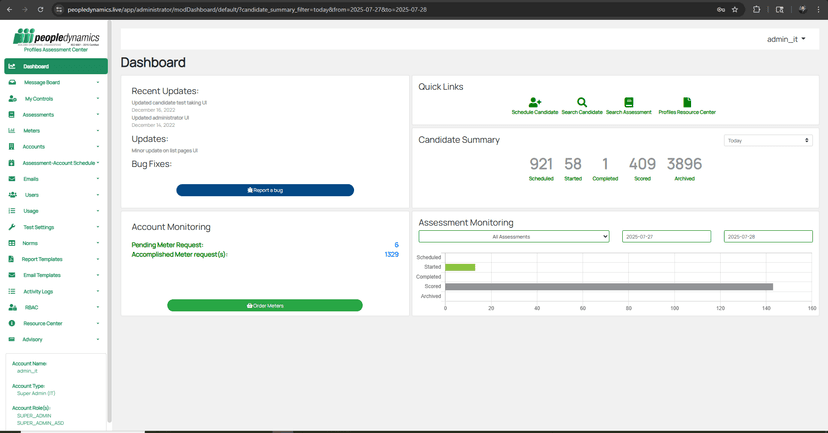Open the browser extensions puzzle icon
Screen dimensions: 828x433
click(756, 10)
